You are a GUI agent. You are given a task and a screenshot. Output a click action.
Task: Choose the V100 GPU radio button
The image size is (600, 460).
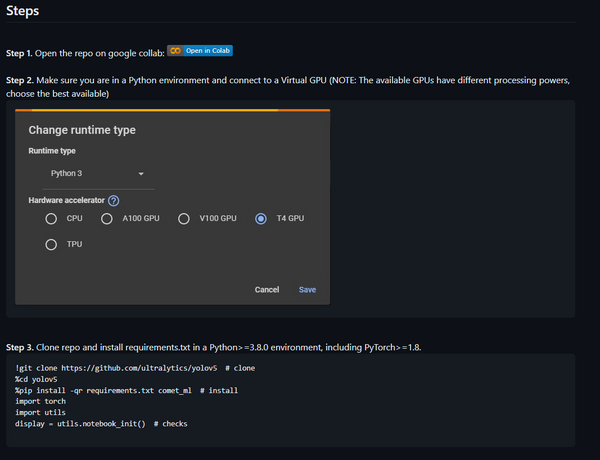click(x=184, y=219)
